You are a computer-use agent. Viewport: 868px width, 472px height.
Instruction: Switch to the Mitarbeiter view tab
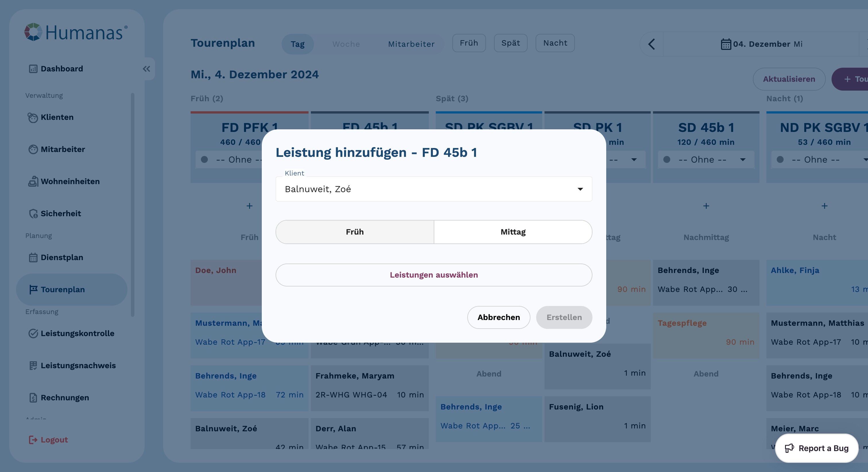click(x=411, y=44)
